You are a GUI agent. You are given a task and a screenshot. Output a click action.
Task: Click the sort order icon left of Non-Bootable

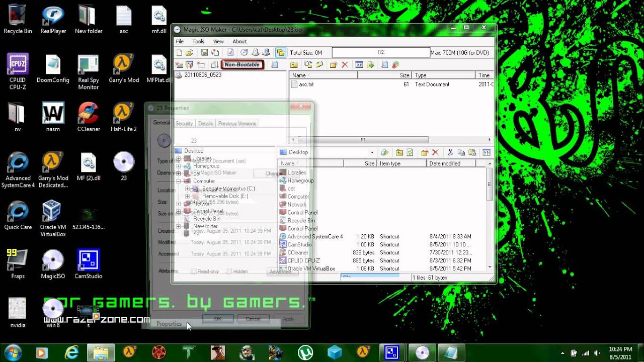pyautogui.click(x=214, y=64)
